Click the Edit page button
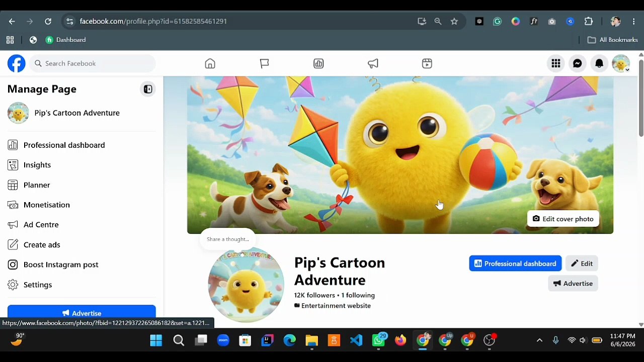This screenshot has height=362, width=644. pos(582,263)
